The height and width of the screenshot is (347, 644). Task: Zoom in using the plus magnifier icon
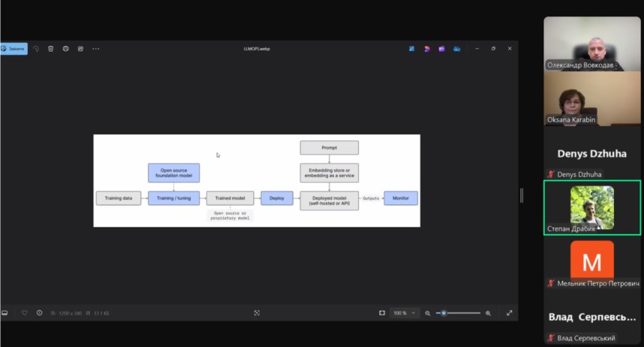point(488,312)
